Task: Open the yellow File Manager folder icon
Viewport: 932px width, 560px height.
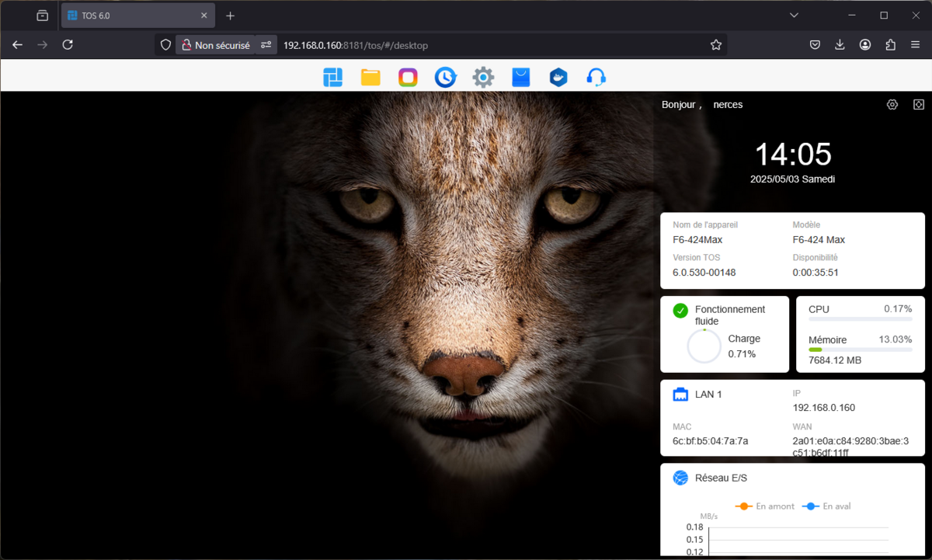Action: point(370,77)
